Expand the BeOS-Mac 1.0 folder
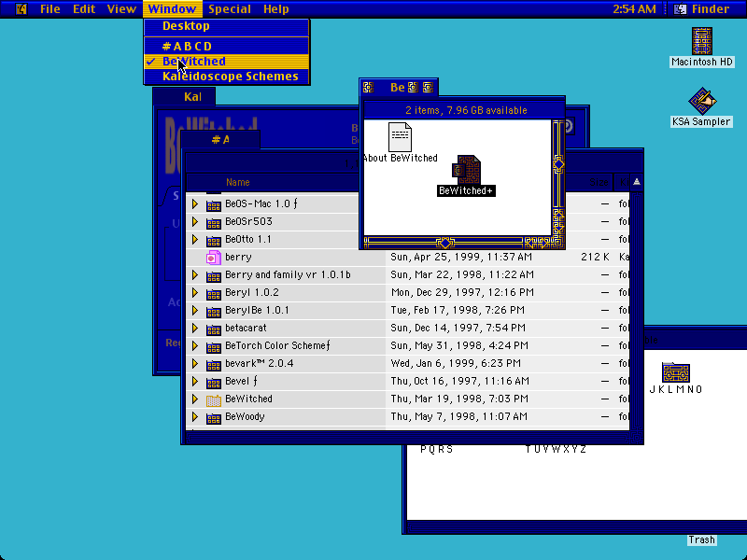The width and height of the screenshot is (747, 560). pos(195,203)
